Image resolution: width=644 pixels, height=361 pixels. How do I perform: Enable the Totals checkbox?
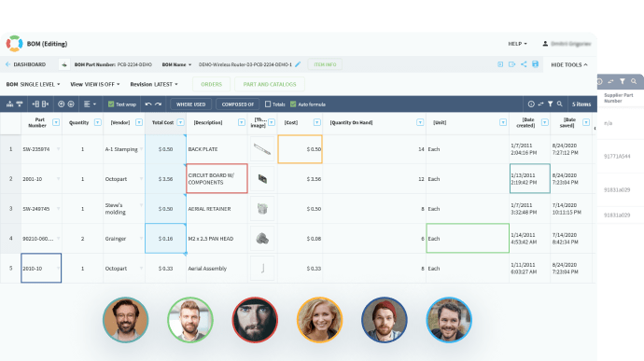[268, 104]
